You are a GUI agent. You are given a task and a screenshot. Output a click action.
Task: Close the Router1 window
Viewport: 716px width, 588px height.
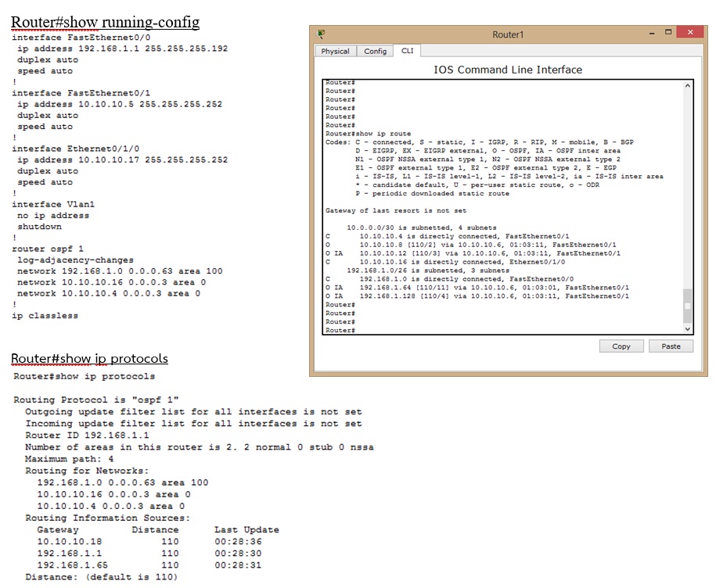click(x=690, y=32)
